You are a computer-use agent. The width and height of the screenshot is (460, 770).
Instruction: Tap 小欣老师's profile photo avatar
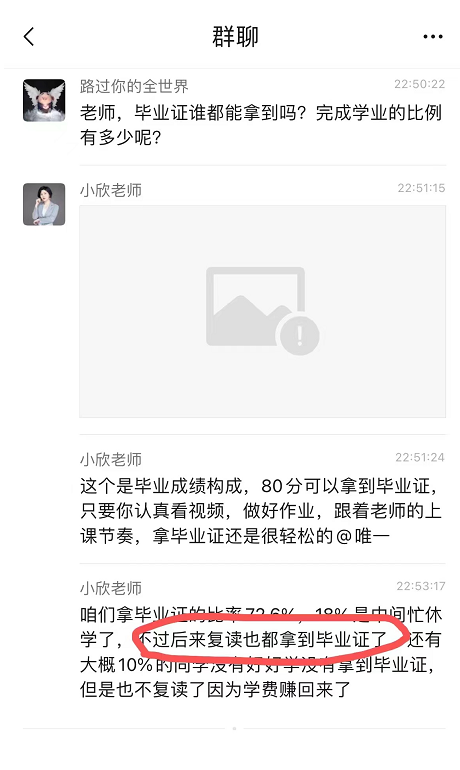click(x=44, y=204)
